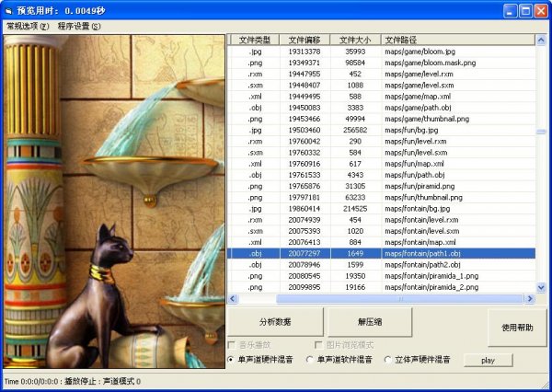Minimize the window using the title bar button
The height and width of the screenshot is (392, 552).
pos(509,10)
